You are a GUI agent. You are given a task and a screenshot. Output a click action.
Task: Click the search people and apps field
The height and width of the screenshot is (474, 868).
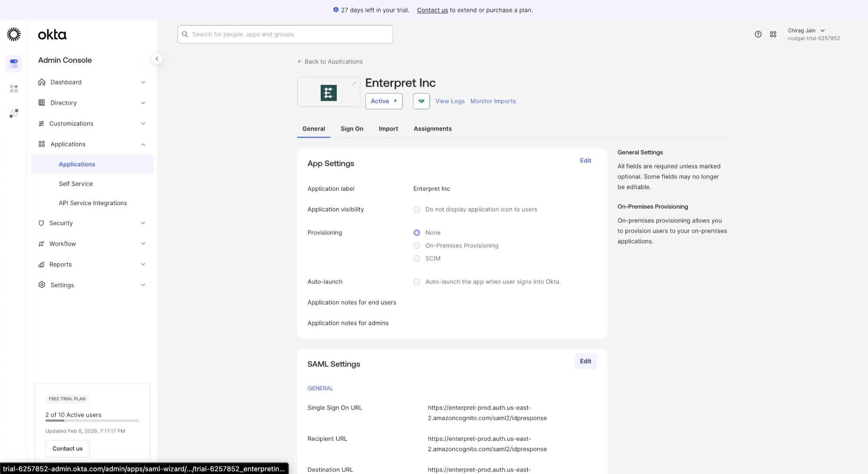285,34
